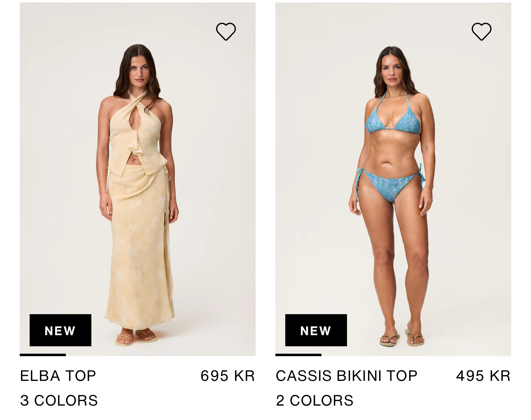Click the blue tie-side bikini bottom

click(389, 185)
